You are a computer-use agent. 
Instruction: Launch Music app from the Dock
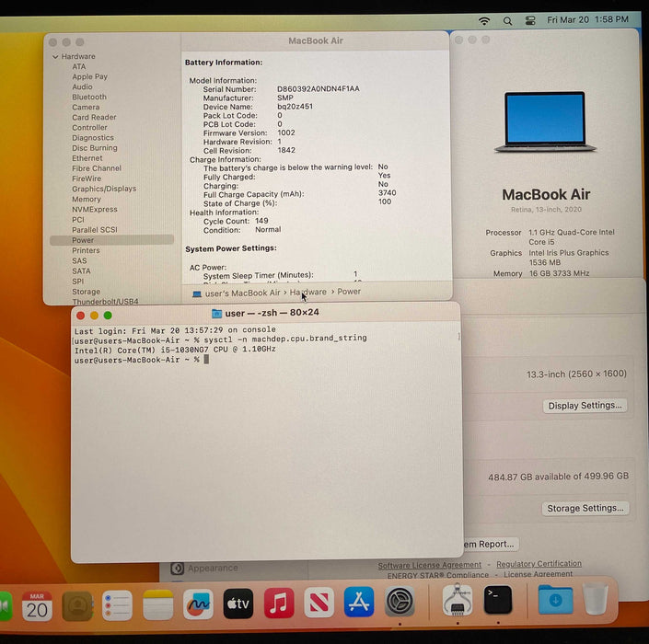click(279, 603)
